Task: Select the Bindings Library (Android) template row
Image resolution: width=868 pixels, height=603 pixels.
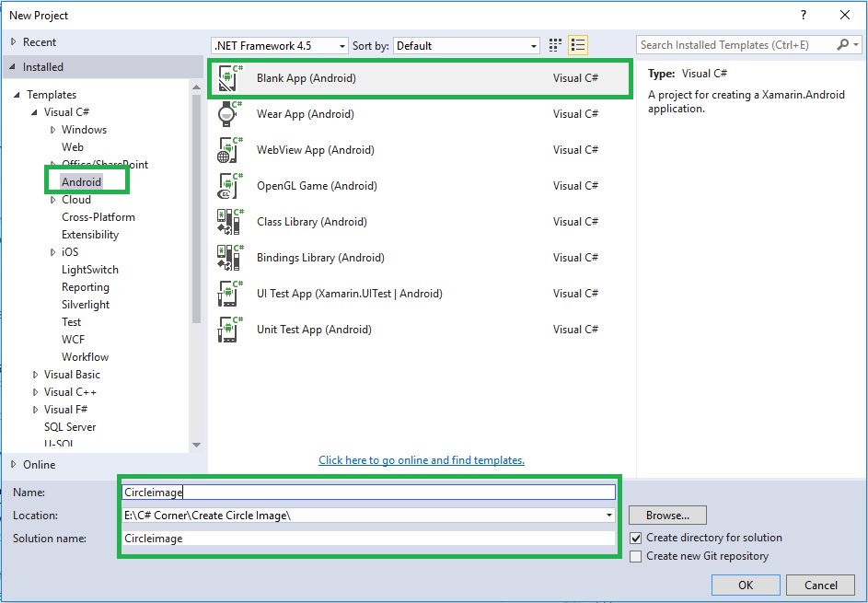Action: coord(420,258)
